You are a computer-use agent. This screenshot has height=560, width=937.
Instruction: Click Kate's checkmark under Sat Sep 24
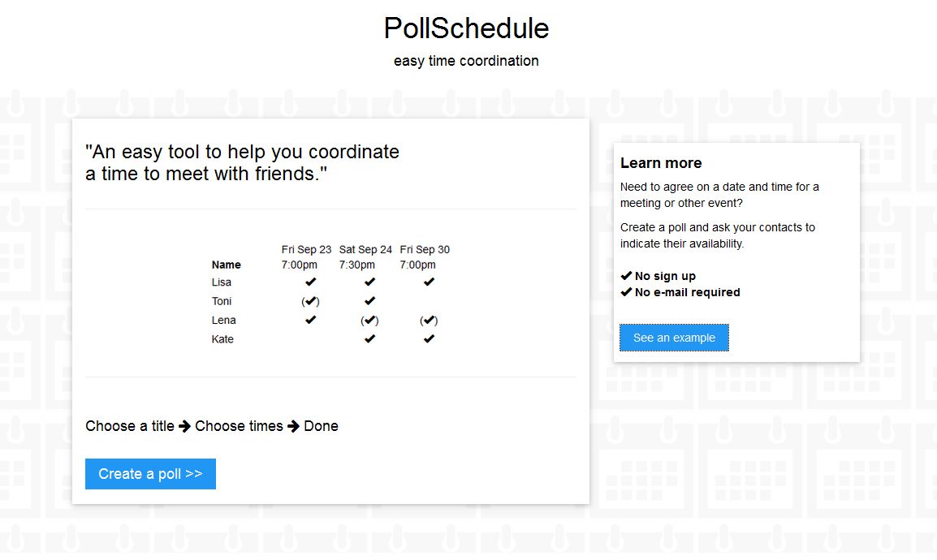[x=369, y=338]
